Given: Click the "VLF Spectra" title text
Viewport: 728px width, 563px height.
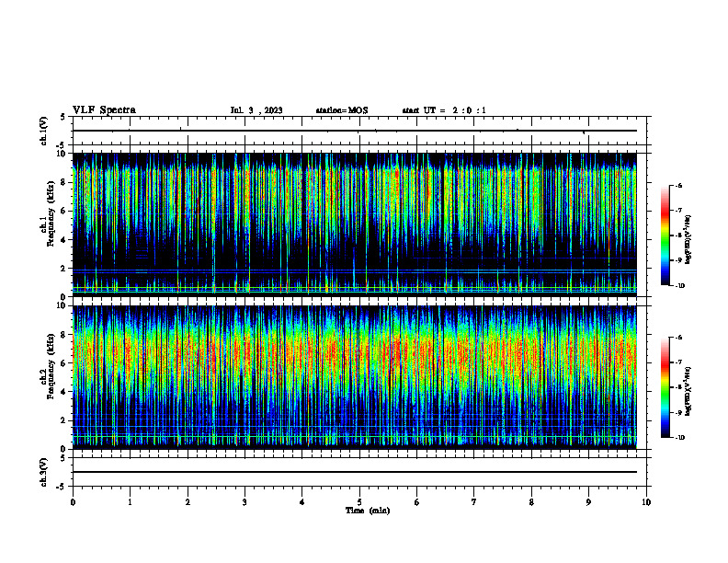Looking at the screenshot, I should [x=104, y=110].
